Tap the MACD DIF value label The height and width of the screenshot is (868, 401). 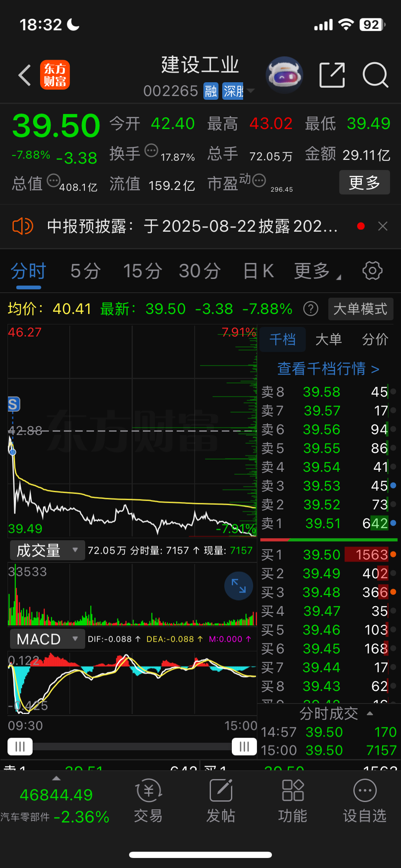click(114, 639)
